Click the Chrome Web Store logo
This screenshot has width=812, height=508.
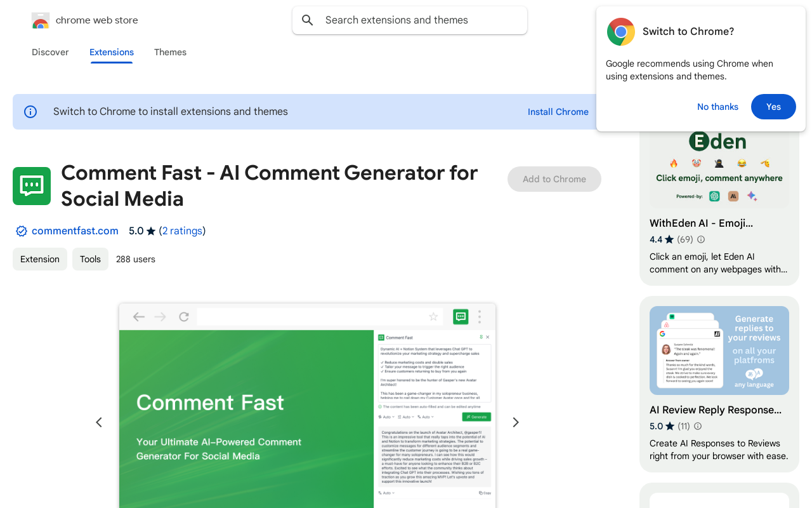tap(41, 21)
